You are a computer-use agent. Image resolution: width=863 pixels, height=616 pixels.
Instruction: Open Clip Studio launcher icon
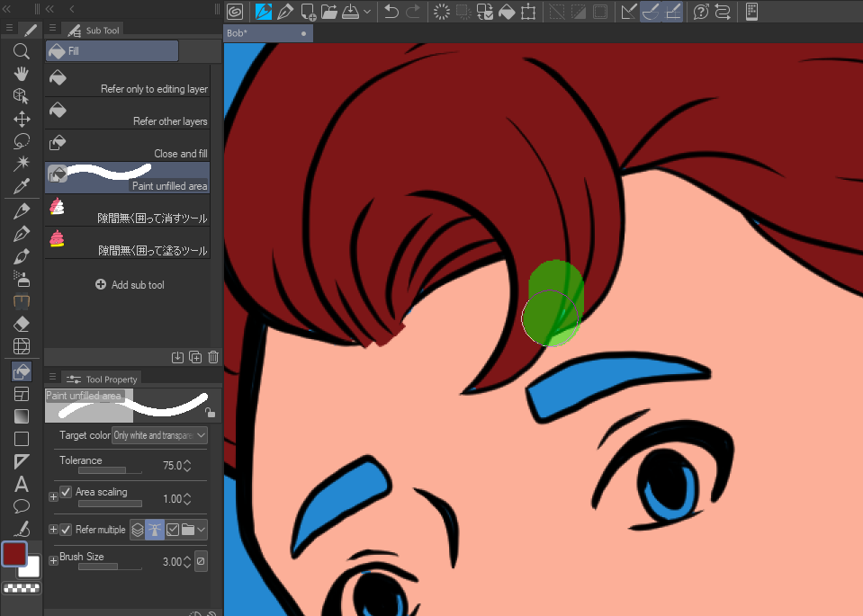[235, 11]
